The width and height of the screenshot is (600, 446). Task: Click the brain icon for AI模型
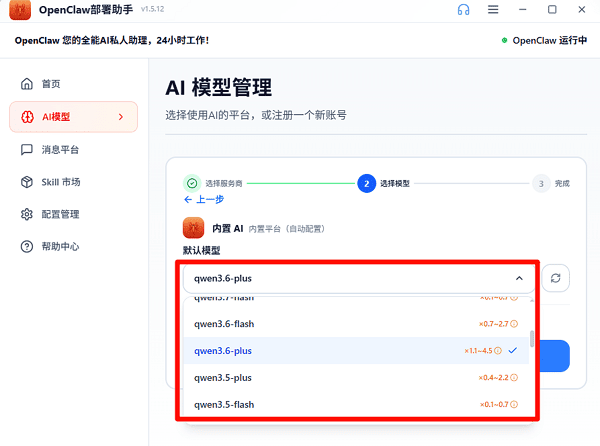(x=27, y=117)
